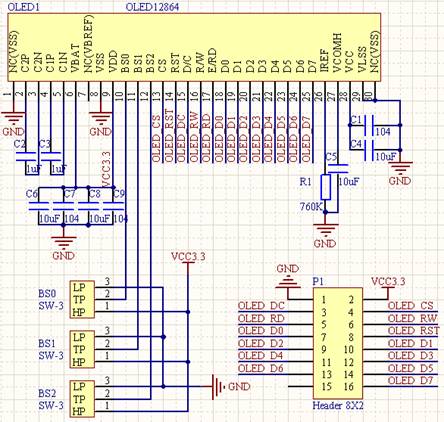Viewport: 444px width, 422px height.
Task: Select capacitor C2 1uF symbol
Action: [x=26, y=156]
